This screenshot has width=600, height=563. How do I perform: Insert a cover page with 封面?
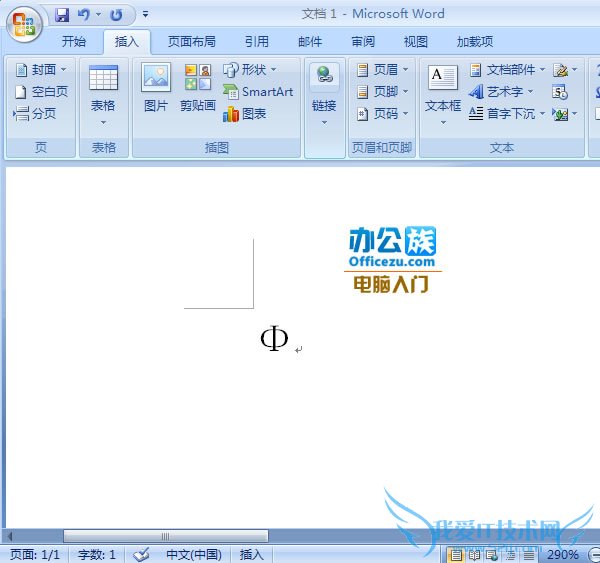click(x=41, y=70)
